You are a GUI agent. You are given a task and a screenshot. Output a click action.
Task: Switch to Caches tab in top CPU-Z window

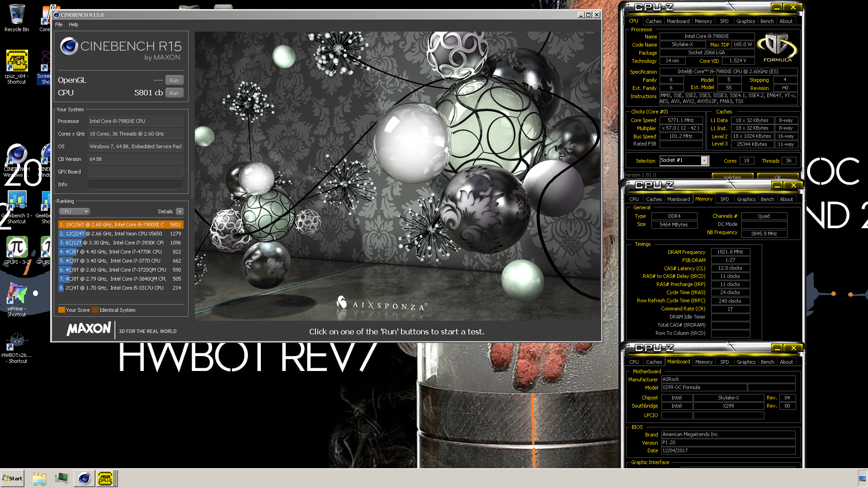click(x=653, y=21)
